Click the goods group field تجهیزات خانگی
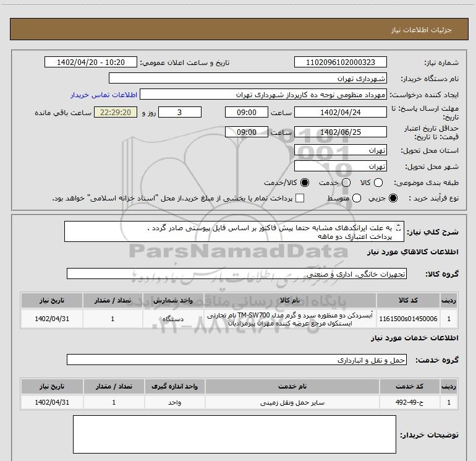The image size is (476, 461). [237, 274]
